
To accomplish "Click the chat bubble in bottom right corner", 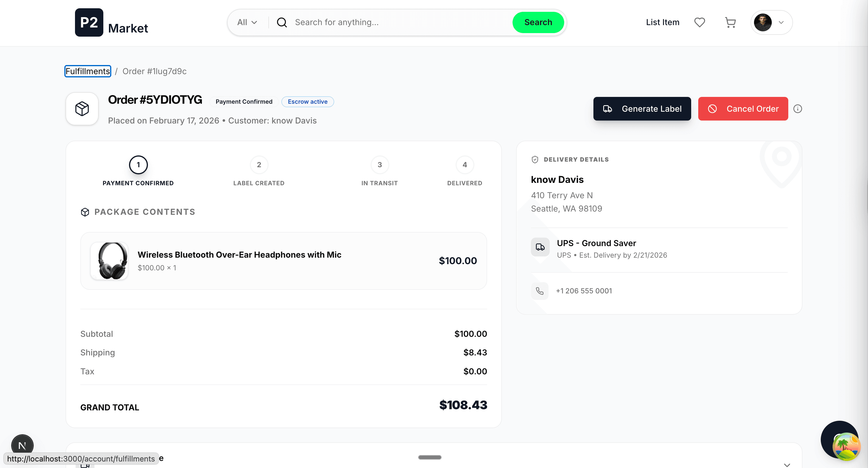I will (x=840, y=440).
